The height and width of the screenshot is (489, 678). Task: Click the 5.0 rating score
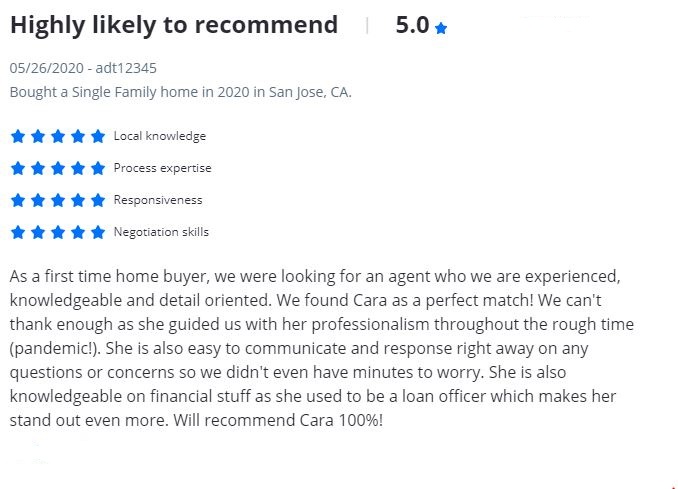point(411,26)
